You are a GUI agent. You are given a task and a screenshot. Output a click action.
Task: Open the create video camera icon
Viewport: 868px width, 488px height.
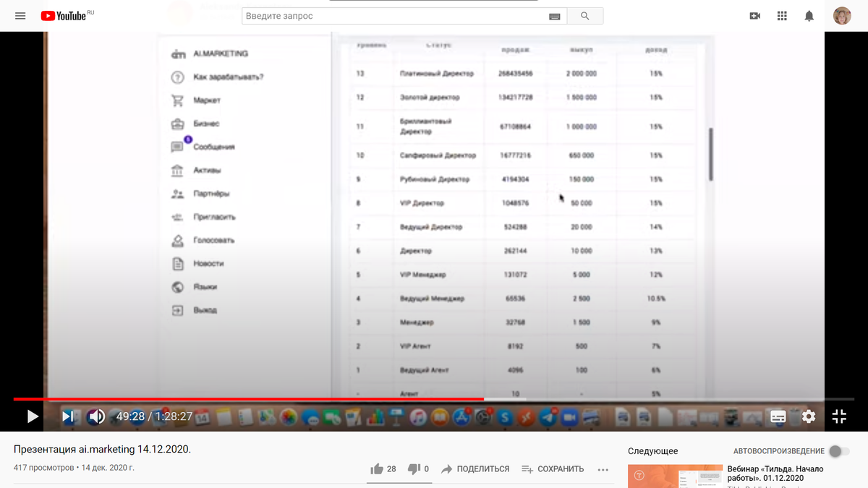click(755, 16)
